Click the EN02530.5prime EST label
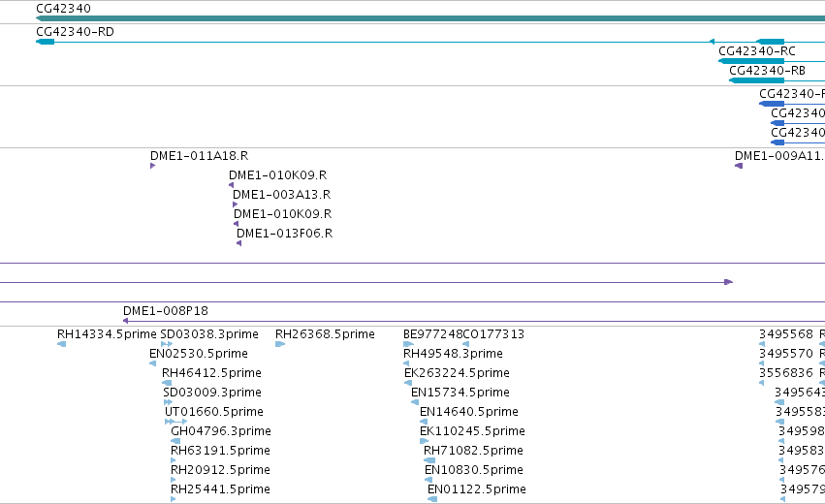 (x=199, y=354)
